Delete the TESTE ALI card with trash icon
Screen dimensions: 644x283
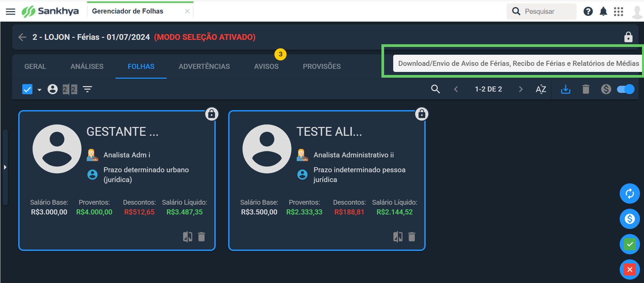click(412, 237)
